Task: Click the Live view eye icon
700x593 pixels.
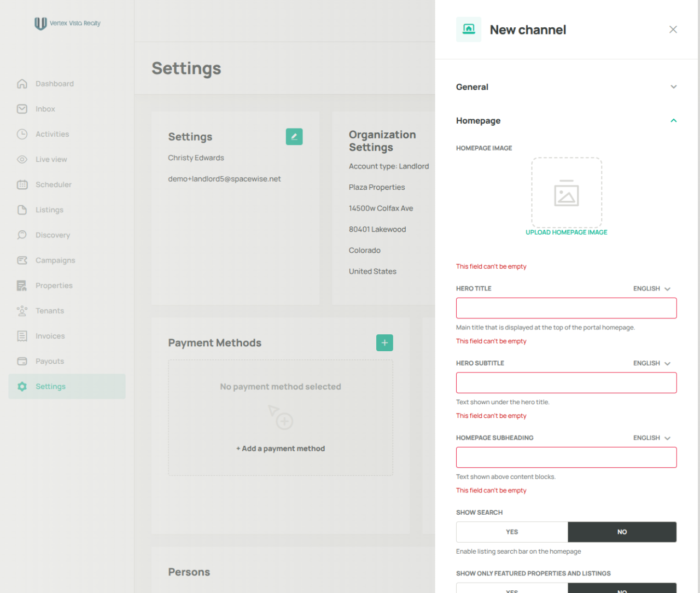Action: coord(22,159)
